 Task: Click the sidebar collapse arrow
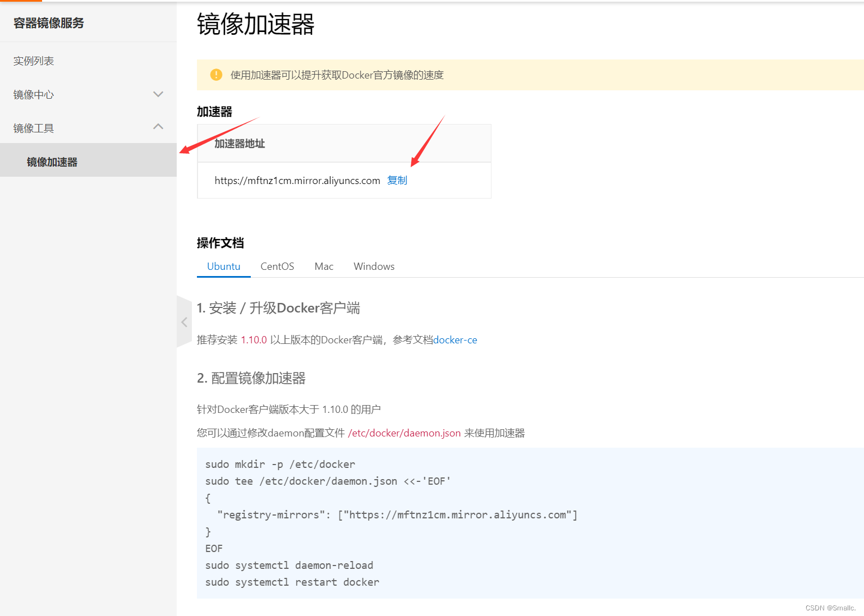[184, 322]
